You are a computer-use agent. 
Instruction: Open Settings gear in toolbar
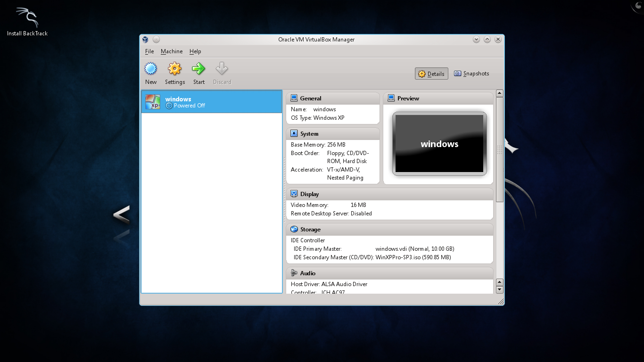174,69
